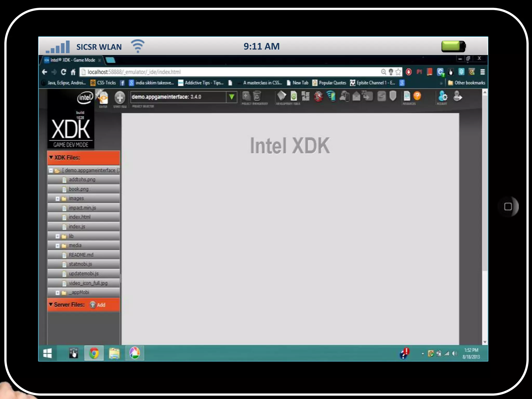Click the browser back arrow
This screenshot has width=532, height=399.
click(44, 72)
